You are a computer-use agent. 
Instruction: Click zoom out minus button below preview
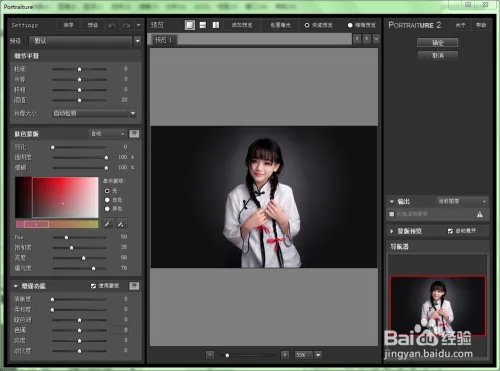point(210,355)
